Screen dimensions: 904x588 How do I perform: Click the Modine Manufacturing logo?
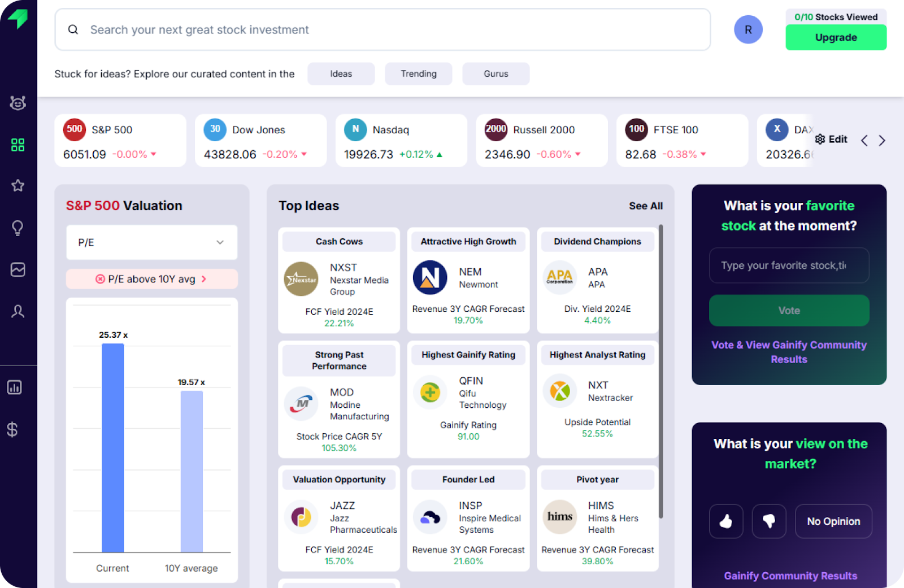tap(301, 403)
